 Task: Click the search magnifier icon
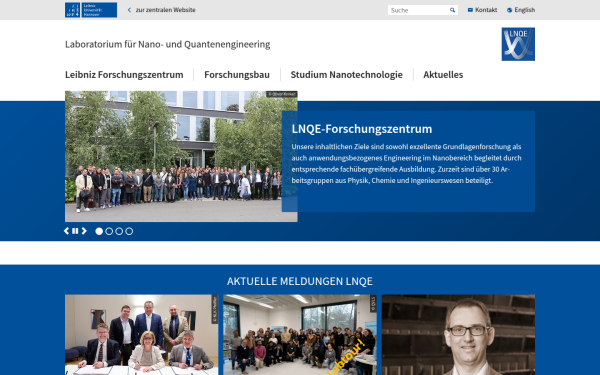[x=452, y=10]
